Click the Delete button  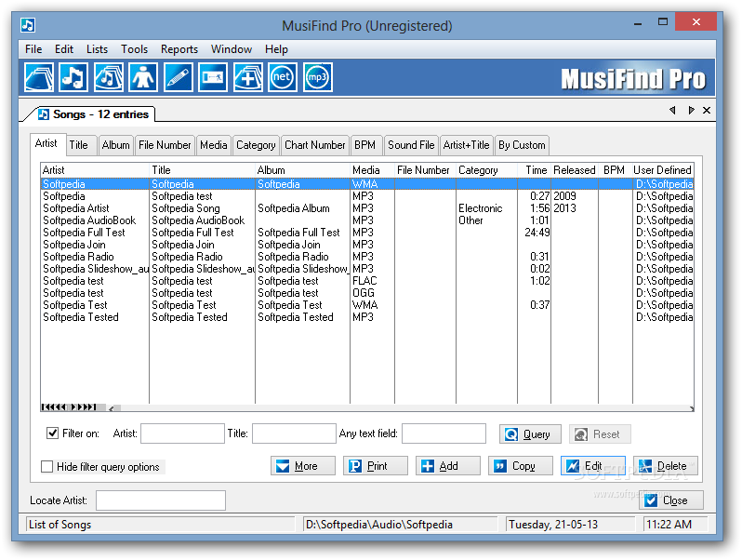pyautogui.click(x=666, y=466)
